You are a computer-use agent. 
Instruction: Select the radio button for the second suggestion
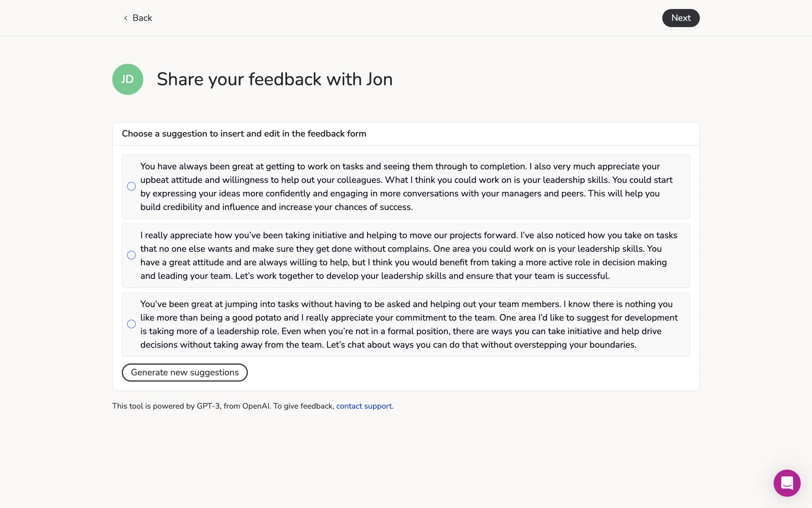132,255
